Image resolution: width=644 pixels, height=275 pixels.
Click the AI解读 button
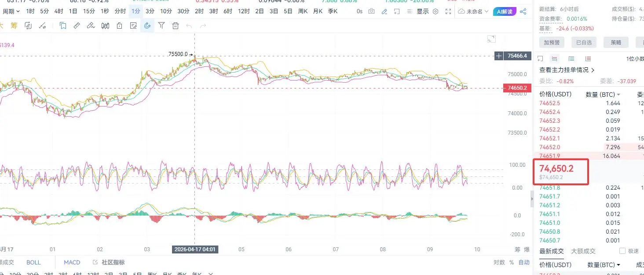tap(504, 11)
